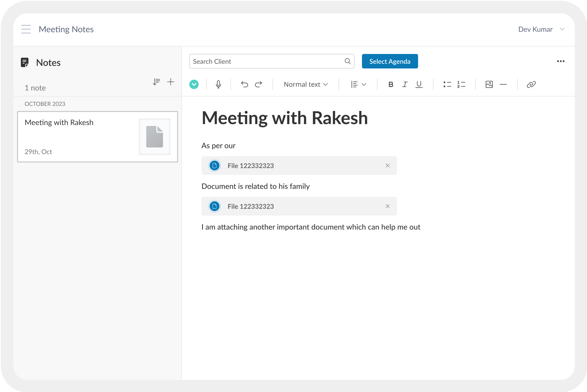587x392 pixels.
Task: Click the insert link icon
Action: (531, 84)
